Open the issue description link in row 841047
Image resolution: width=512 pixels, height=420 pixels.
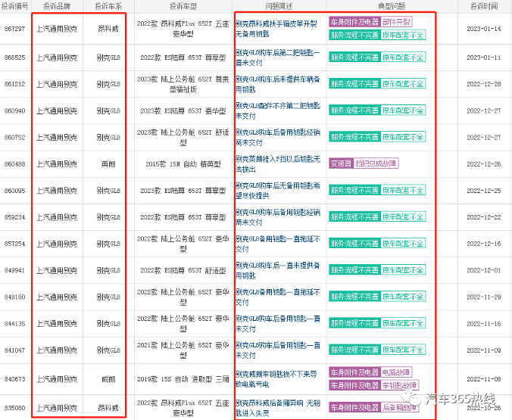278,350
